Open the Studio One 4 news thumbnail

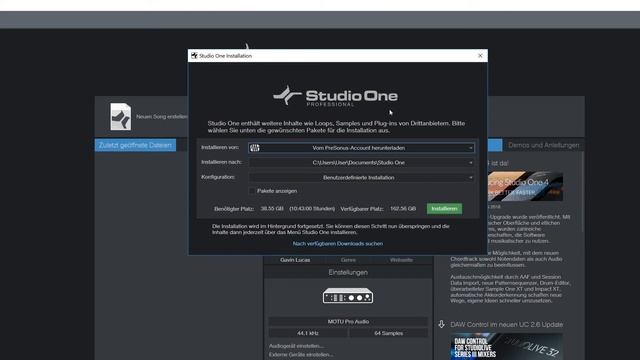525,187
